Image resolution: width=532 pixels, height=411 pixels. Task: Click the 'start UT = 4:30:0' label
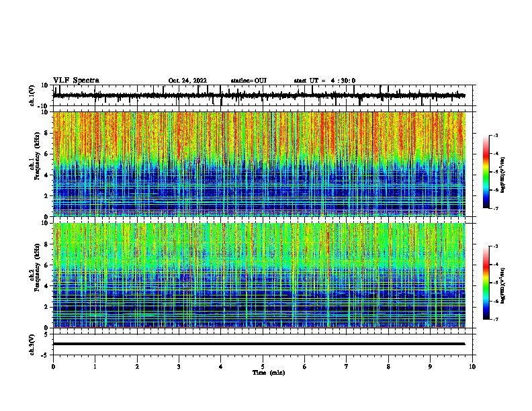click(x=324, y=81)
